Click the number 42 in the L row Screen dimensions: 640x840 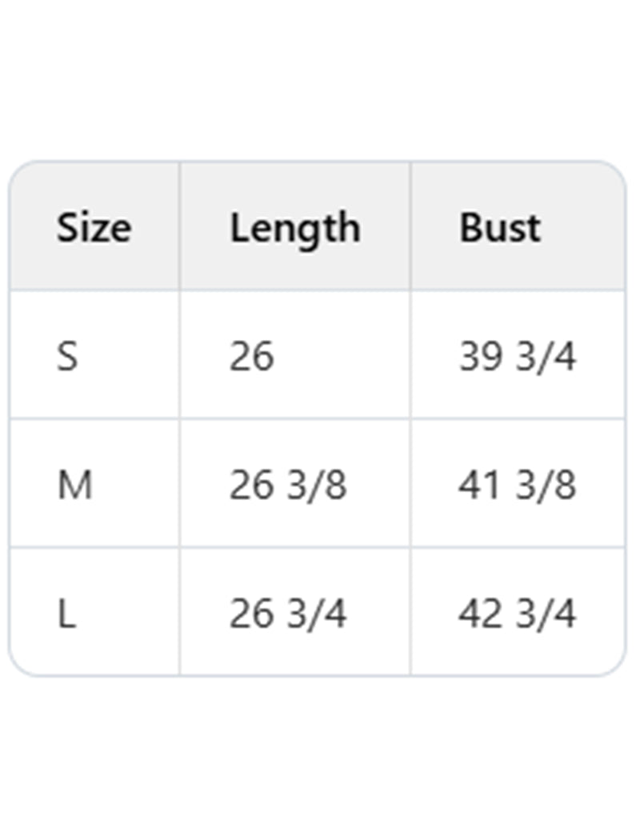pyautogui.click(x=480, y=614)
